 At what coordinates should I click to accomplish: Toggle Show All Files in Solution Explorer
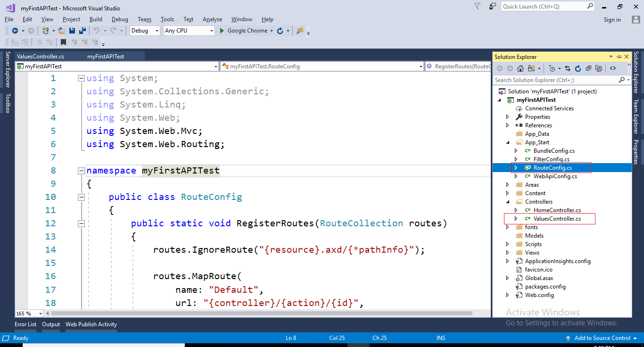coord(599,68)
